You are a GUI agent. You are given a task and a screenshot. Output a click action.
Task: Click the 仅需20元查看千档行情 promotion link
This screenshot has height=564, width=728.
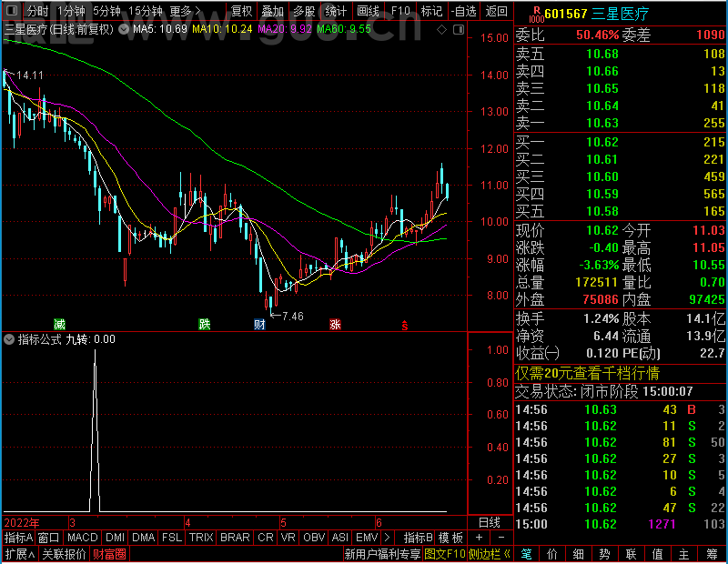[x=587, y=373]
